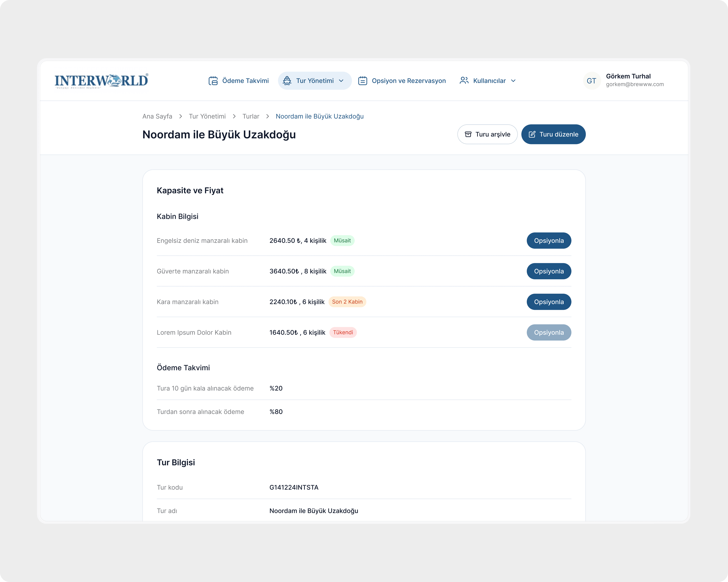Click the price 2640.50 ₺, 4 kişilik
Viewport: 728px width, 582px height.
(x=298, y=240)
